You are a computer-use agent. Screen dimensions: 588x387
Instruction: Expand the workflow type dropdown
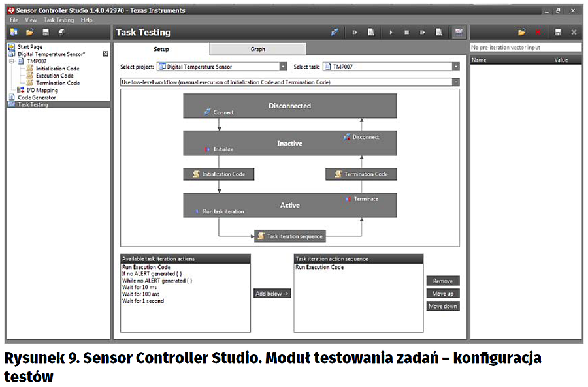click(455, 82)
